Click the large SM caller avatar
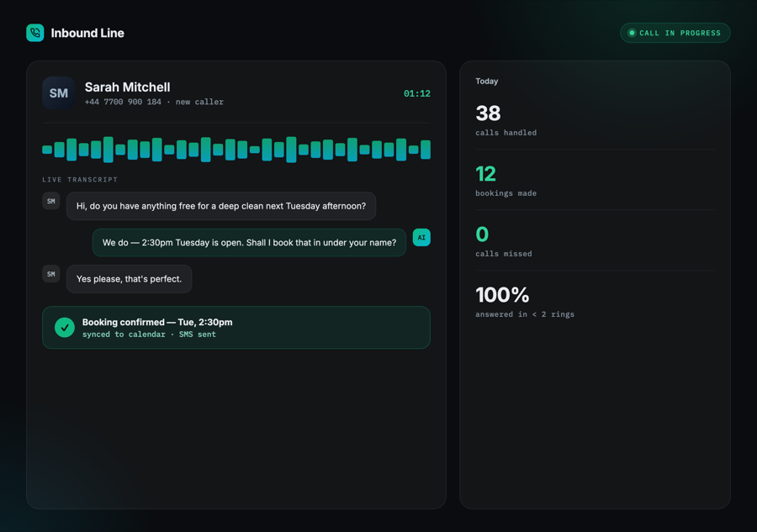This screenshot has height=532, width=757. (58, 93)
